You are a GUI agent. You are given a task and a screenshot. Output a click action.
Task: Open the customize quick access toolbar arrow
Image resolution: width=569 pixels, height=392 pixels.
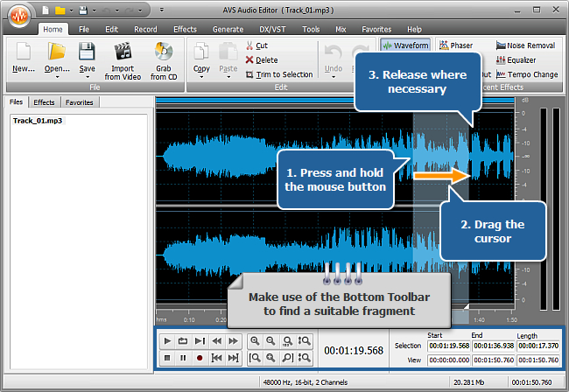162,10
